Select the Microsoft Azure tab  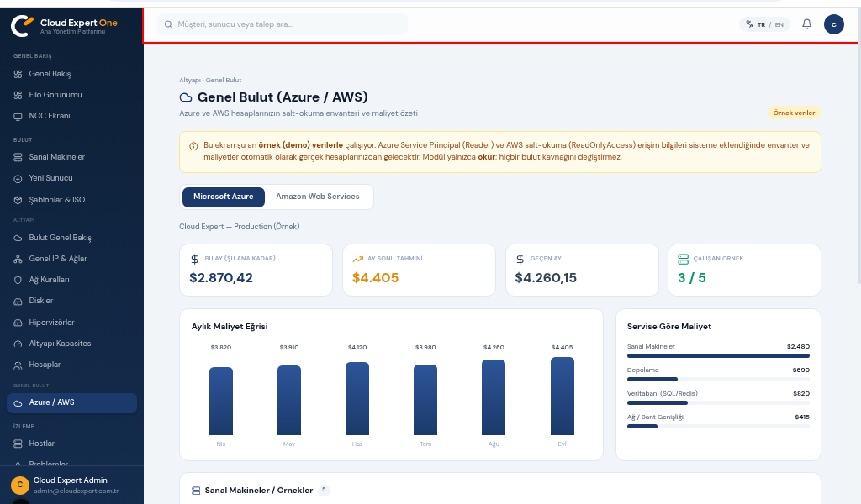224,197
